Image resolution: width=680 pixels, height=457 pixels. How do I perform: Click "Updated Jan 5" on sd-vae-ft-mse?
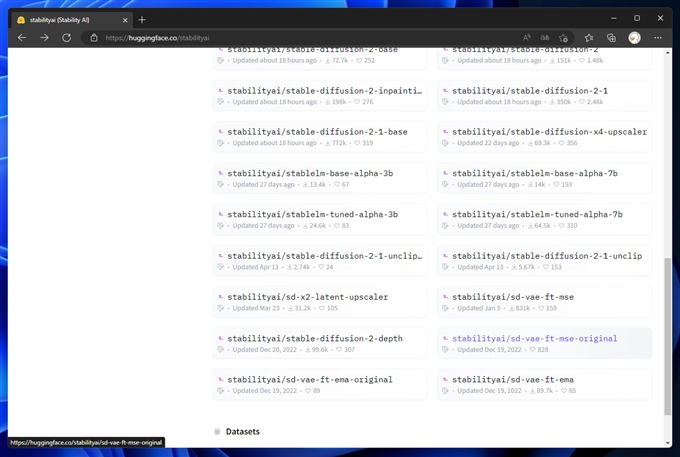point(478,308)
